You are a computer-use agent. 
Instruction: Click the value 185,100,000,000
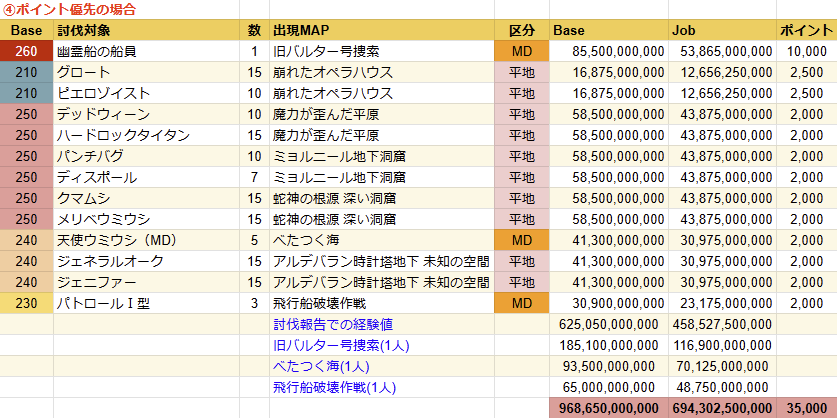pos(609,345)
